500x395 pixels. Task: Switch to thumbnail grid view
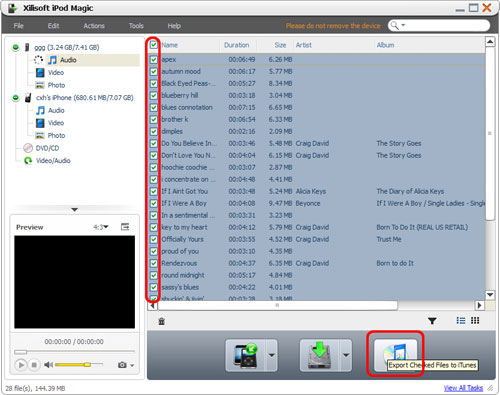pyautogui.click(x=475, y=320)
